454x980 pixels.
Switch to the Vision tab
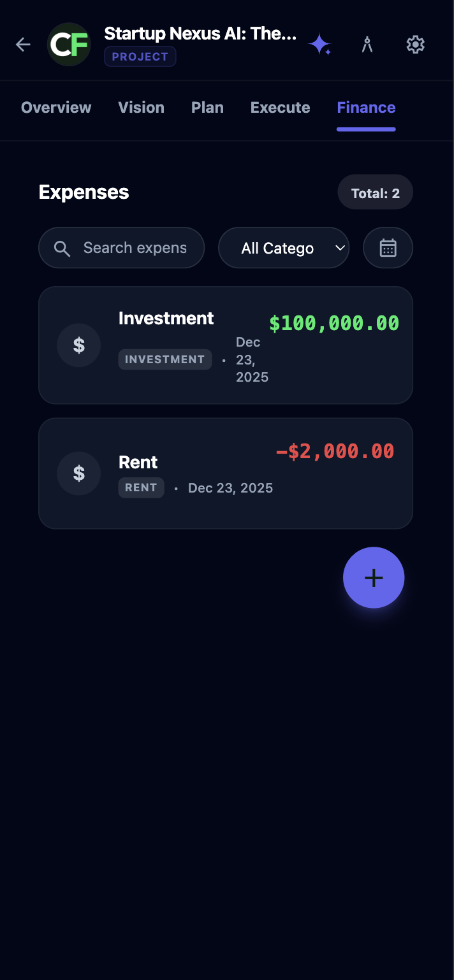click(141, 108)
